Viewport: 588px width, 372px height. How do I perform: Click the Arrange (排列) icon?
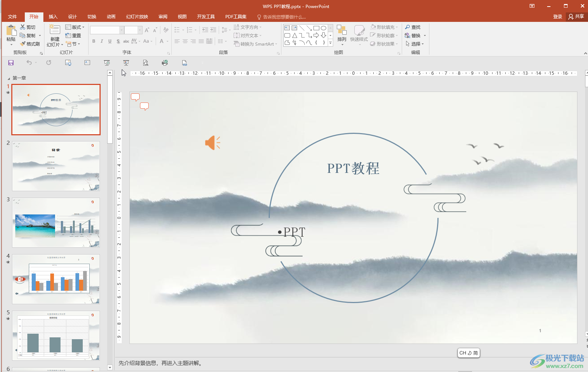[342, 30]
